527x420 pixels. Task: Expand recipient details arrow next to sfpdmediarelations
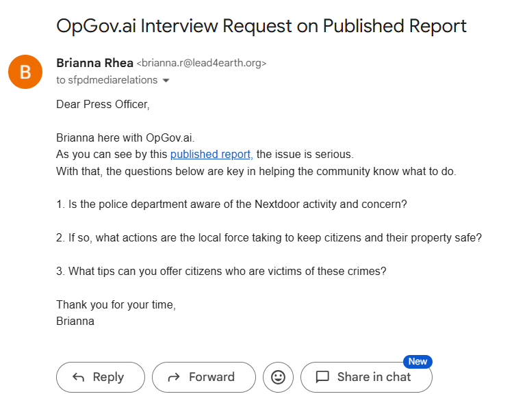click(x=166, y=81)
